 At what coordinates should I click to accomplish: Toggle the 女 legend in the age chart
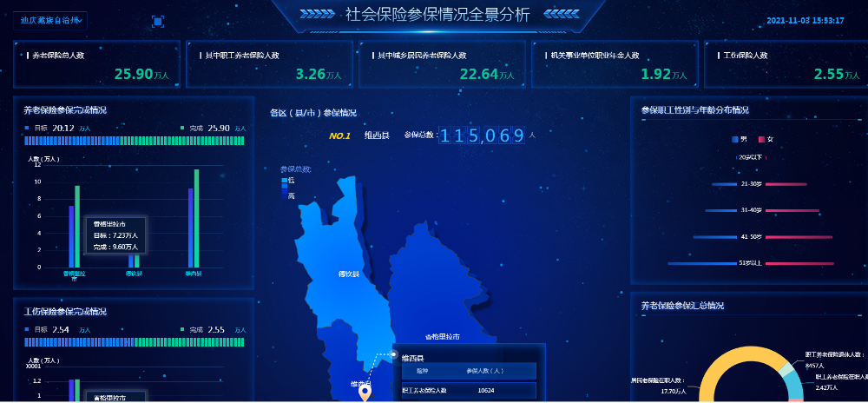[x=766, y=140]
